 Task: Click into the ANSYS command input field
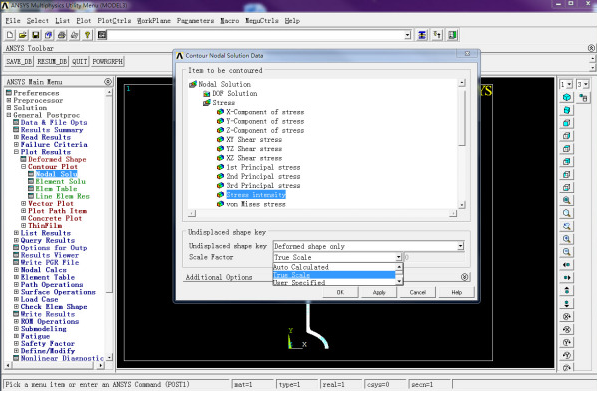255,35
